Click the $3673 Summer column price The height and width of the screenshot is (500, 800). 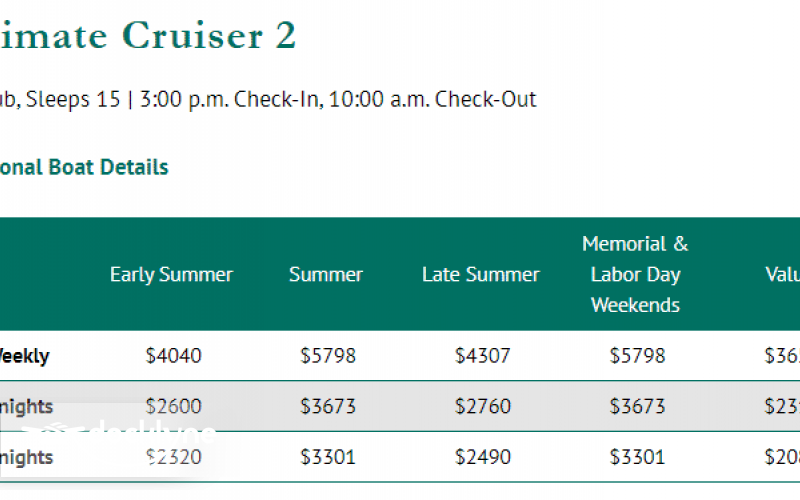pyautogui.click(x=327, y=407)
